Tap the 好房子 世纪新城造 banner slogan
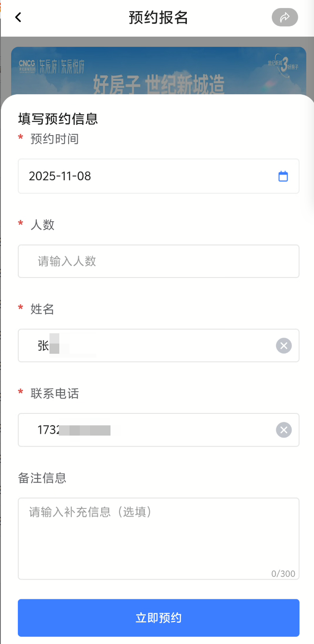Screen dimensions: 314x644 159,84
